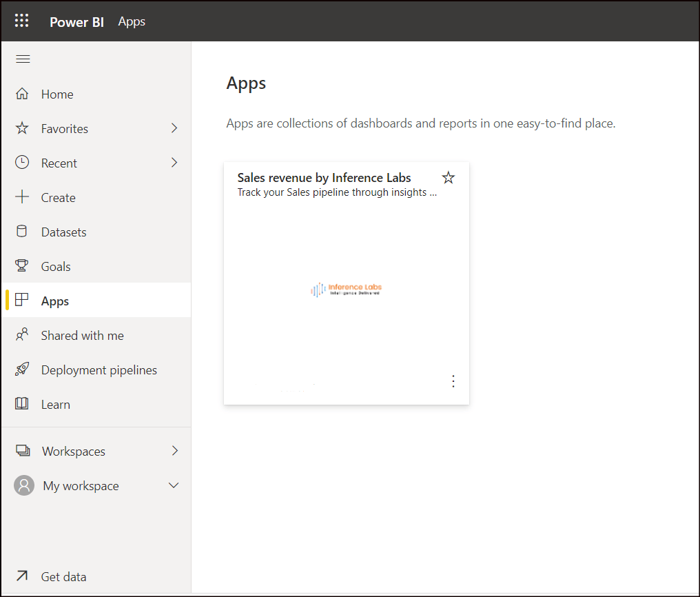
Task: Click the Create plus icon
Action: pos(22,197)
